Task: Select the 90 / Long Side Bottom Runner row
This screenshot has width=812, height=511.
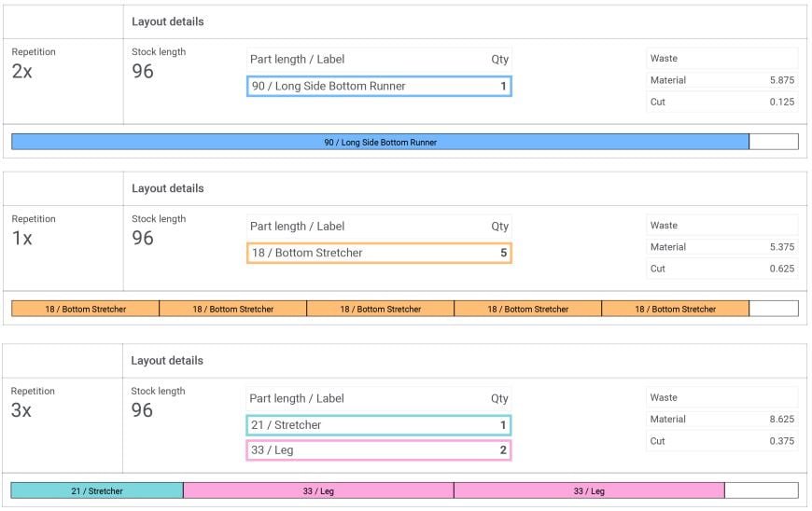Action: (x=379, y=87)
